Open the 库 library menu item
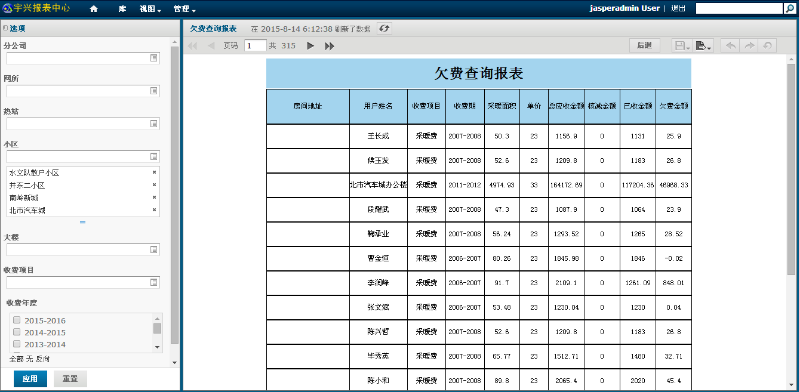799x392 pixels. coord(122,9)
